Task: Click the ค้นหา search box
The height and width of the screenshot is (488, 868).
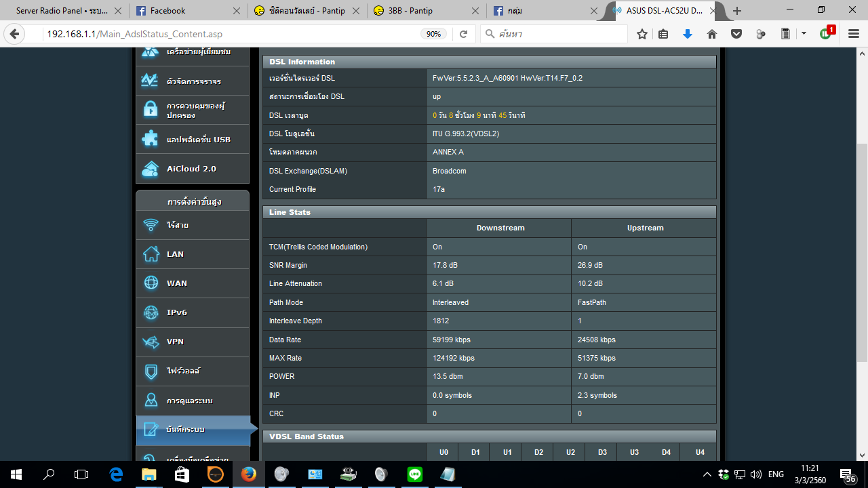Action: pyautogui.click(x=554, y=34)
